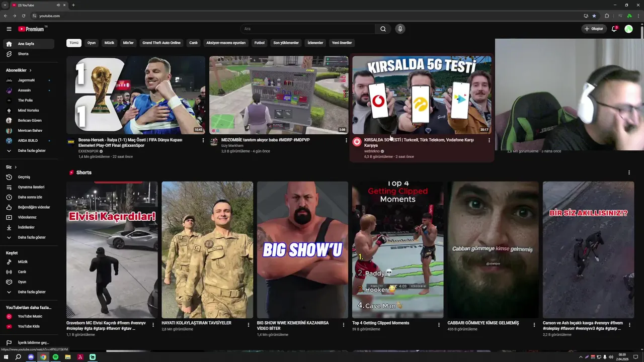Open options menu for Bosna-Hersek video
The height and width of the screenshot is (362, 644).
[203, 140]
